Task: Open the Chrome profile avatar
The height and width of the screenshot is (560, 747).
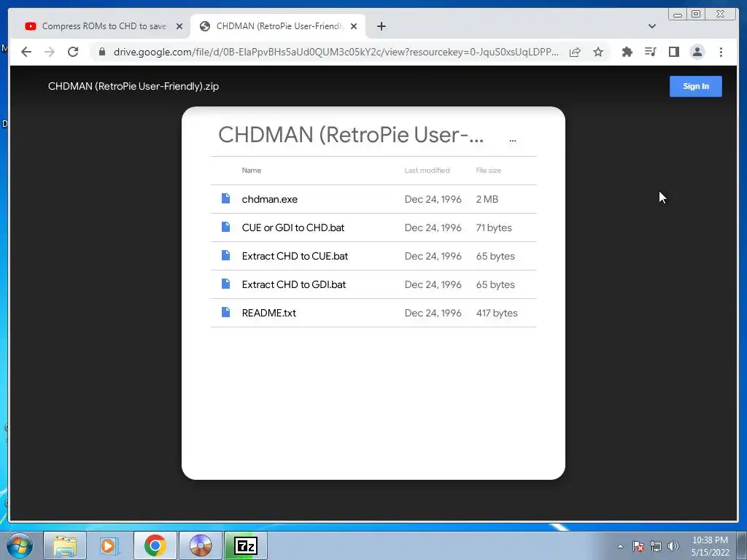Action: (x=697, y=52)
